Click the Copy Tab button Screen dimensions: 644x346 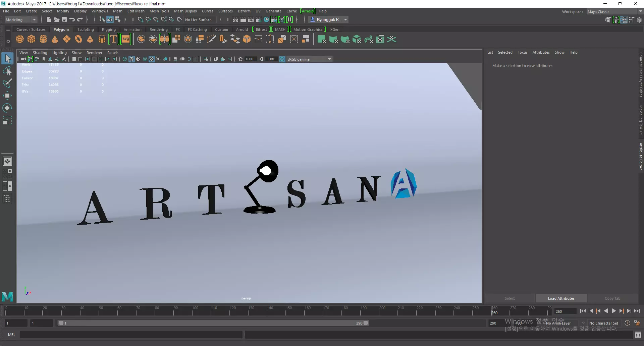612,298
